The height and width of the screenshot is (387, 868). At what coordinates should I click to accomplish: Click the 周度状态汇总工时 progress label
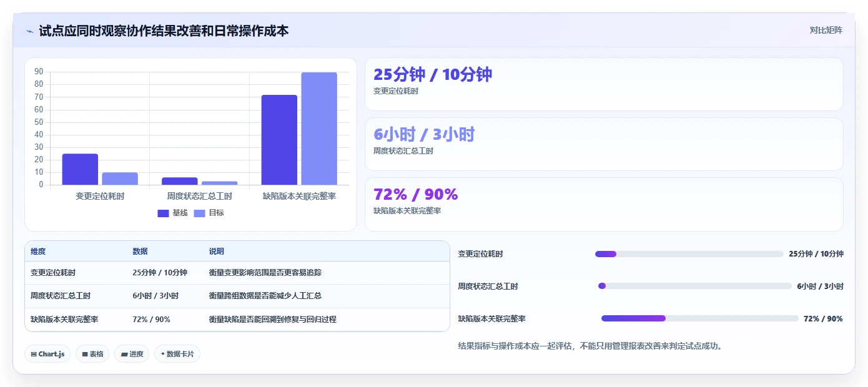[x=488, y=286]
